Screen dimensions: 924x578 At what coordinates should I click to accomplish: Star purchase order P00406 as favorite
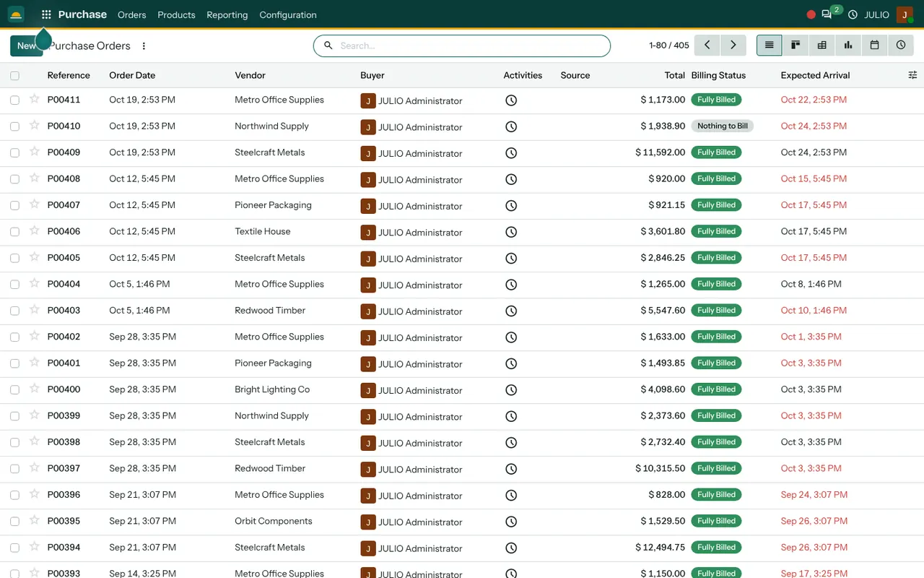34,230
